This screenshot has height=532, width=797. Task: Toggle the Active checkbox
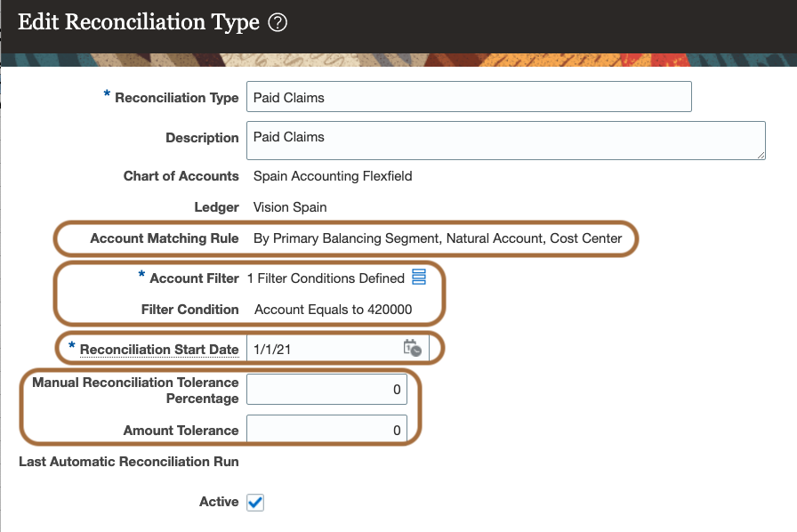click(255, 503)
